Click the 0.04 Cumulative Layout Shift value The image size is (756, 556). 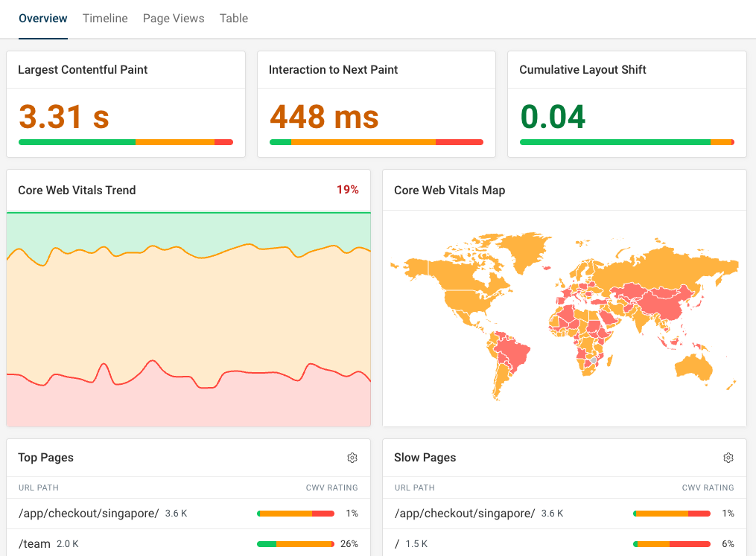pyautogui.click(x=554, y=118)
